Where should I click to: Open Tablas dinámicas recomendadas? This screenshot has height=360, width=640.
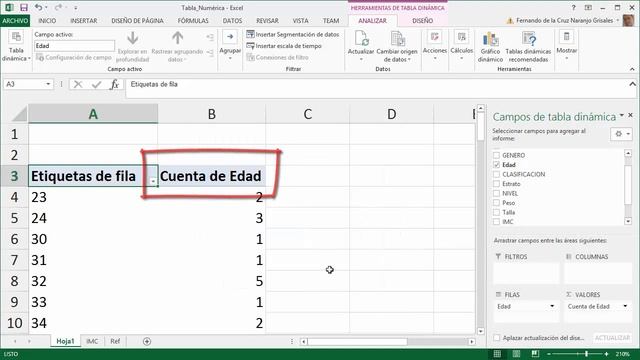point(528,46)
